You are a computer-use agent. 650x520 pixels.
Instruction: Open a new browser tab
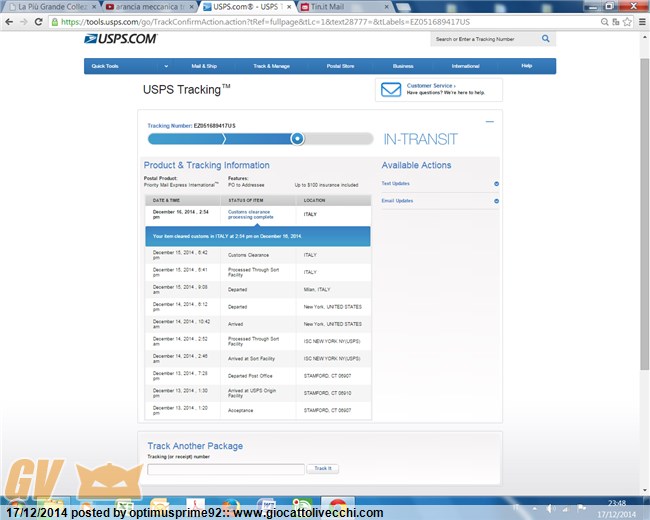pos(403,7)
